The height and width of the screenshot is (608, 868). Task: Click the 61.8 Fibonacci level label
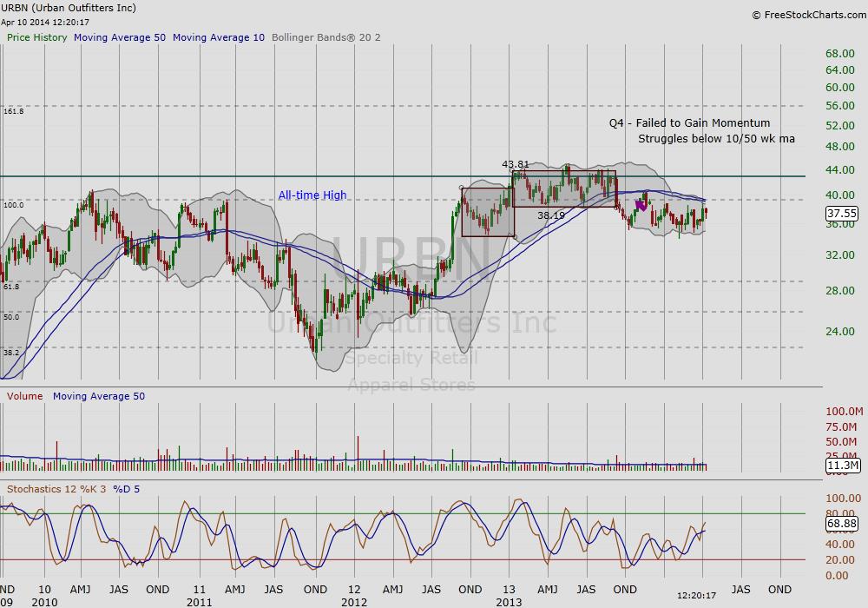11,287
